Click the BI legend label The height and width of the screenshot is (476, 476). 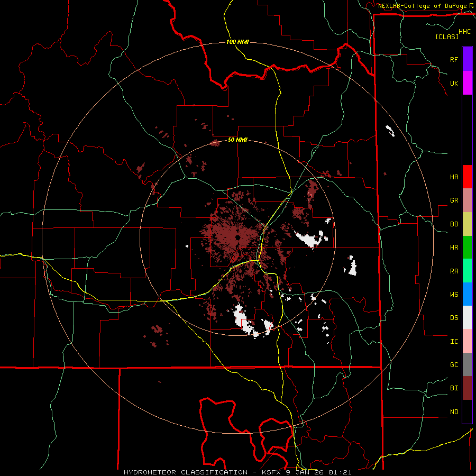(454, 388)
